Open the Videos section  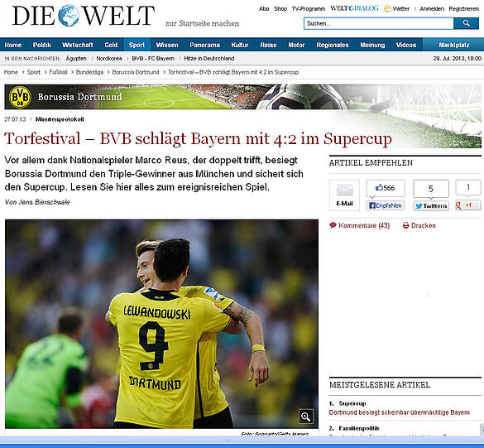[x=406, y=45]
